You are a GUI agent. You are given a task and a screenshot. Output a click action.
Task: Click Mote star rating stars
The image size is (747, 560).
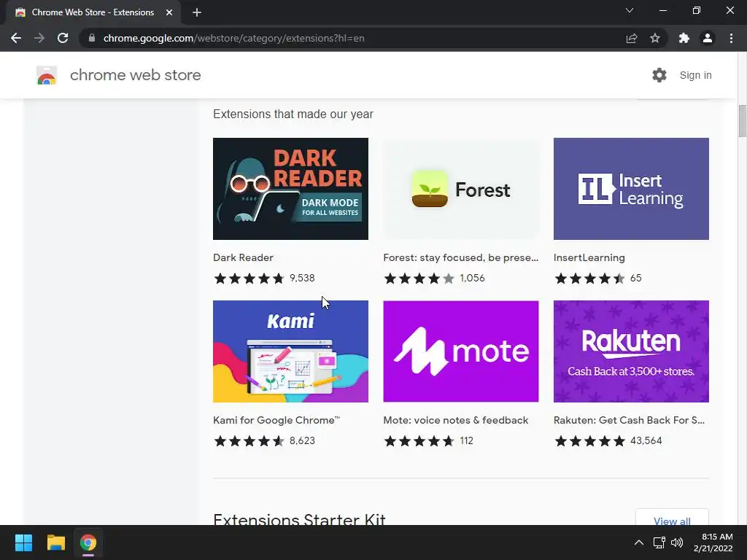point(419,441)
